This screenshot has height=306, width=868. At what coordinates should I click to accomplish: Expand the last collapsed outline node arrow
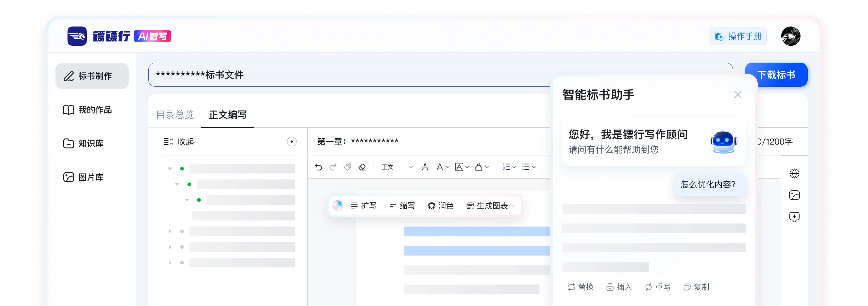[170, 263]
